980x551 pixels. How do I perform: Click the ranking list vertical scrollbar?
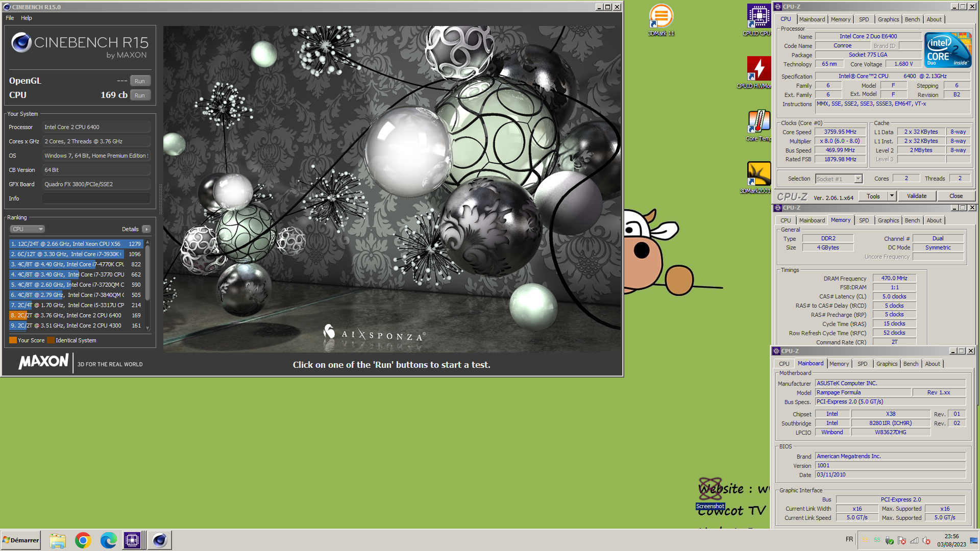coord(148,274)
